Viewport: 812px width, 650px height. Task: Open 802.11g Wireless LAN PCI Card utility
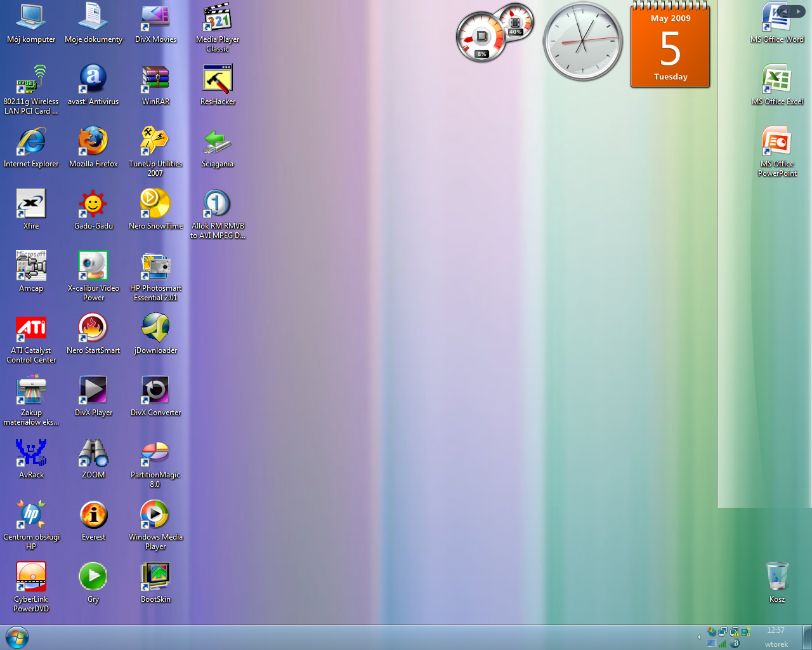click(31, 90)
